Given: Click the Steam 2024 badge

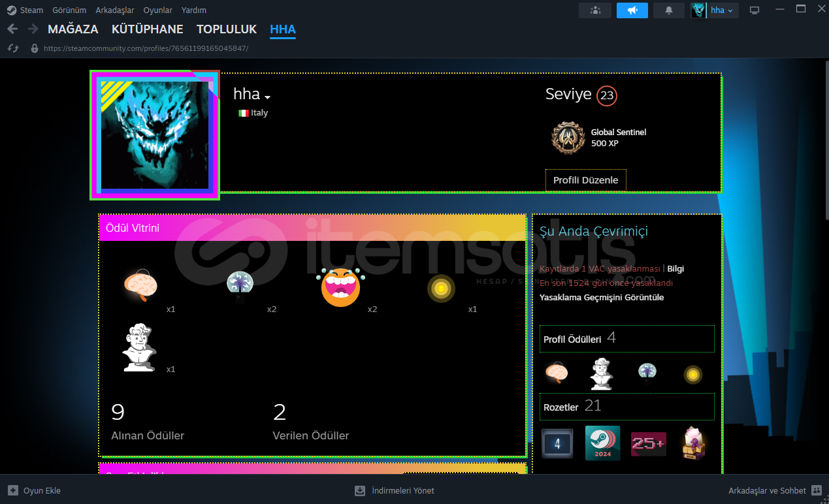Looking at the screenshot, I should (x=602, y=444).
